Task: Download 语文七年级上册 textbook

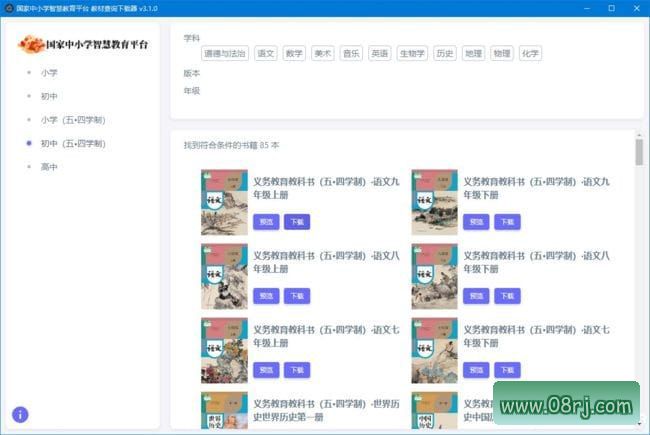Action: click(297, 370)
